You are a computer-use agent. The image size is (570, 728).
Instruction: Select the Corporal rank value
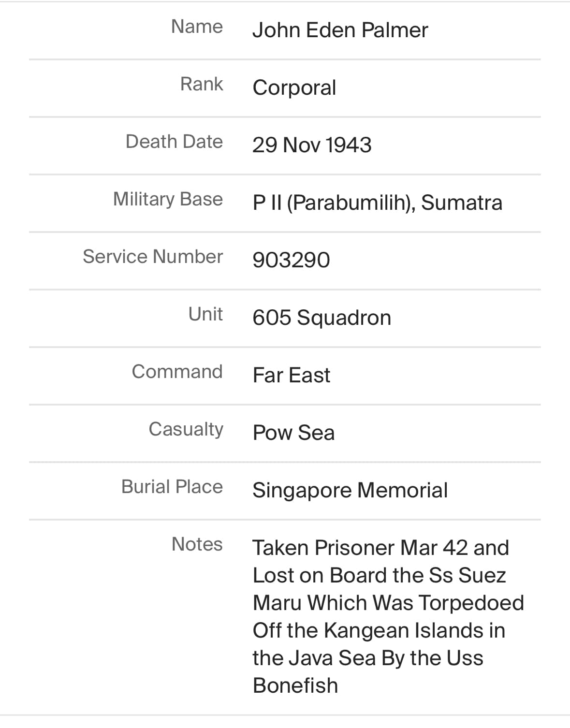coord(294,87)
